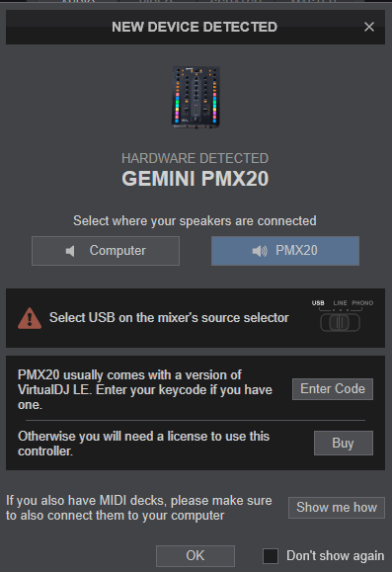Tick the Don't show again checkbox

pyautogui.click(x=271, y=556)
